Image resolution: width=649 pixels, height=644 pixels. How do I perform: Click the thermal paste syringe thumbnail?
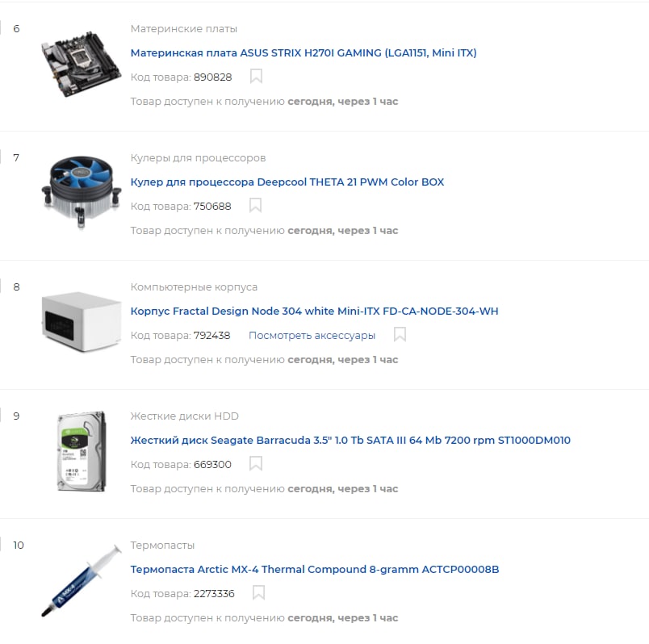(81, 580)
